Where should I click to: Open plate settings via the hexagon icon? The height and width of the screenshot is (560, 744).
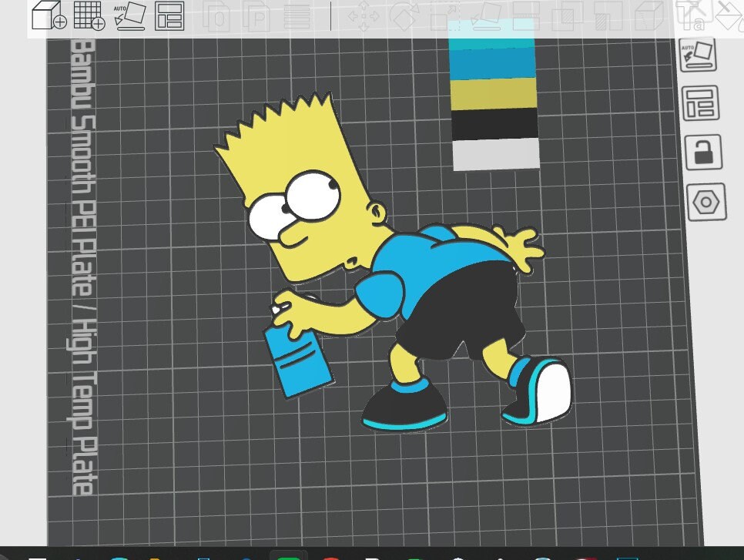coord(701,202)
